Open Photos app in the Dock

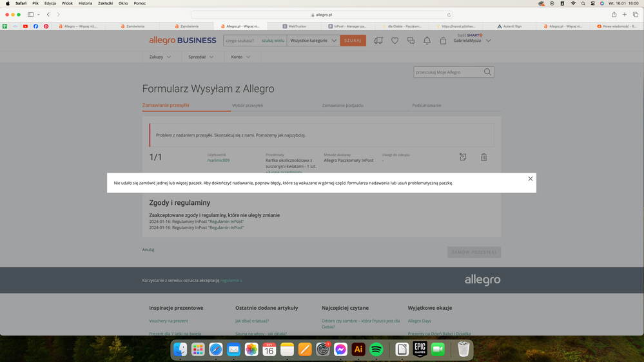(x=251, y=349)
